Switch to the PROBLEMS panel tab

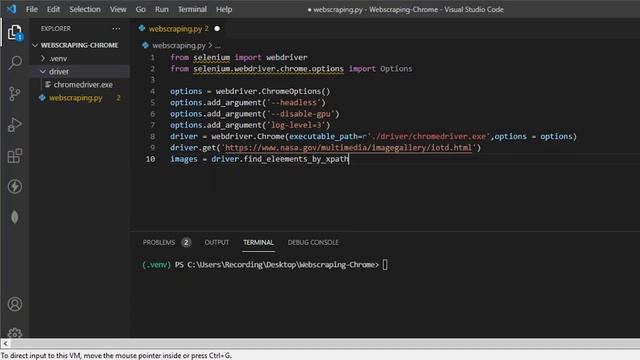pyautogui.click(x=159, y=242)
